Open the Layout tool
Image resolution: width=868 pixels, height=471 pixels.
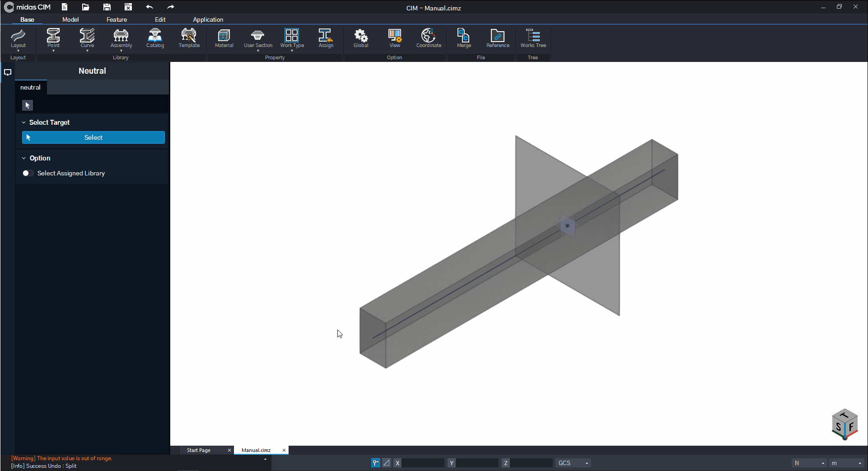[18, 38]
